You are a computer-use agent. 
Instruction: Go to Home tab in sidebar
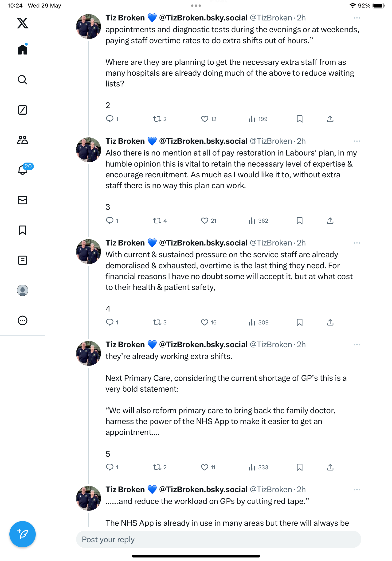[23, 49]
